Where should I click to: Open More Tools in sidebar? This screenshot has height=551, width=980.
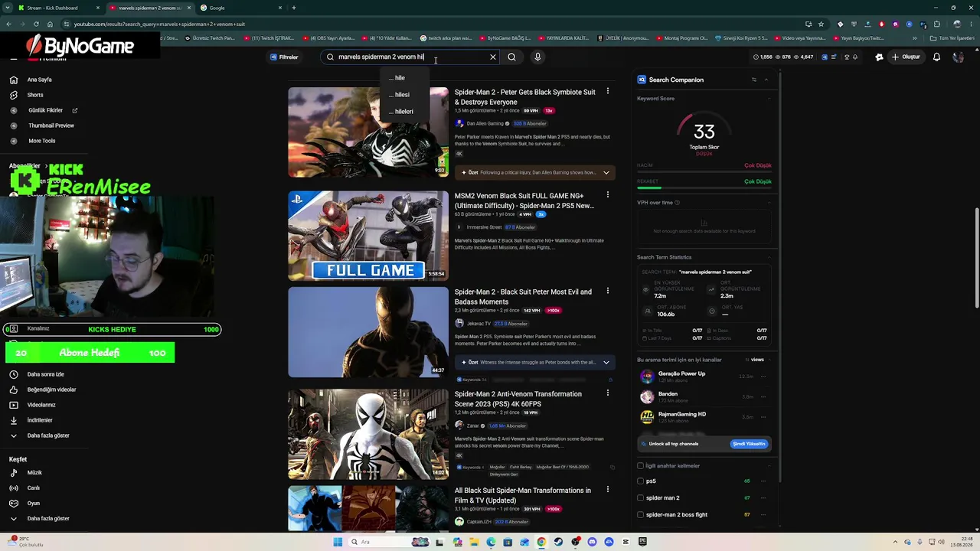pos(42,141)
